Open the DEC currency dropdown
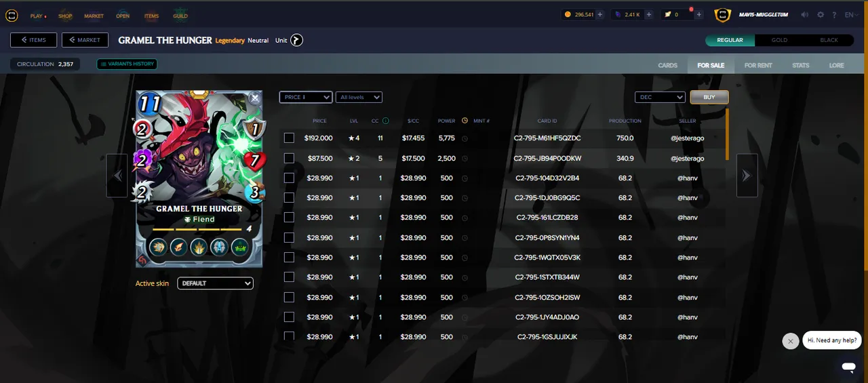Viewport: 868px width, 383px height. [x=660, y=97]
